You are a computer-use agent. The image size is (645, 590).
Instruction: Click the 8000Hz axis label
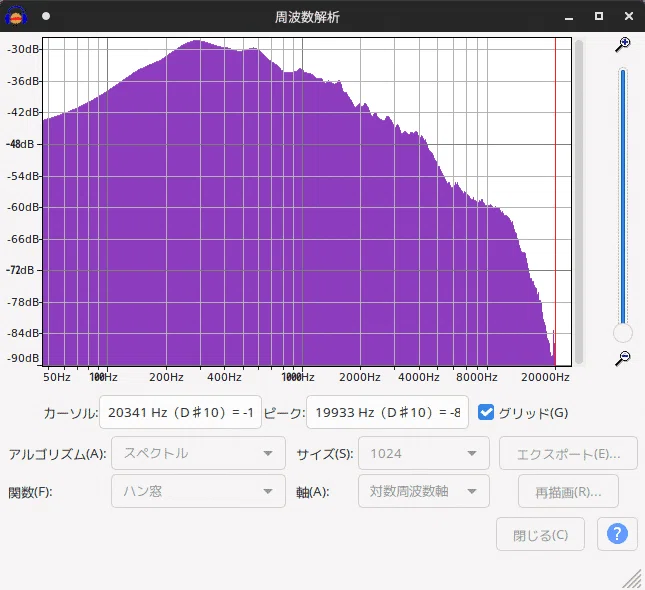point(477,377)
